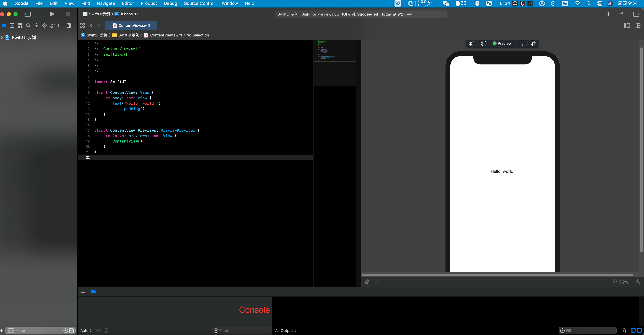The width and height of the screenshot is (644, 335).
Task: Open the No Selection symbol breadcrumb
Action: [198, 35]
